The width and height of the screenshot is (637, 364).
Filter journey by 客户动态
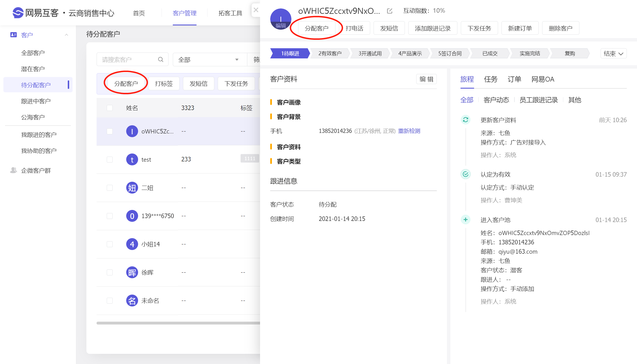click(496, 100)
